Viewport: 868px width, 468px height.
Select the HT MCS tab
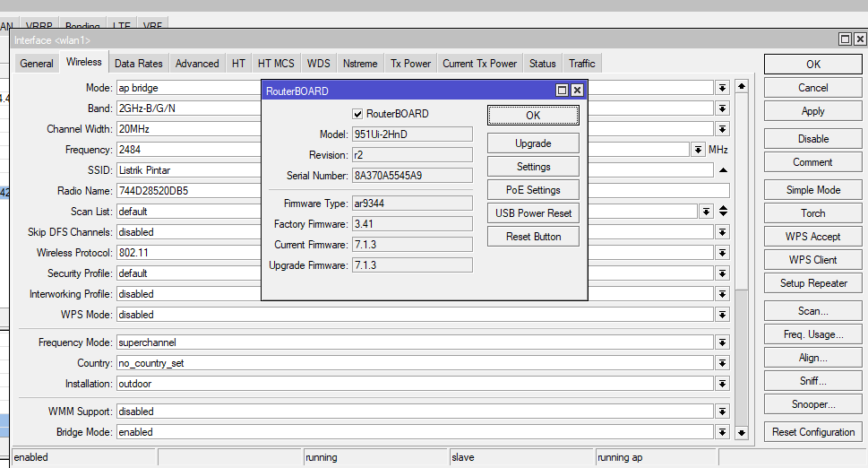(276, 64)
